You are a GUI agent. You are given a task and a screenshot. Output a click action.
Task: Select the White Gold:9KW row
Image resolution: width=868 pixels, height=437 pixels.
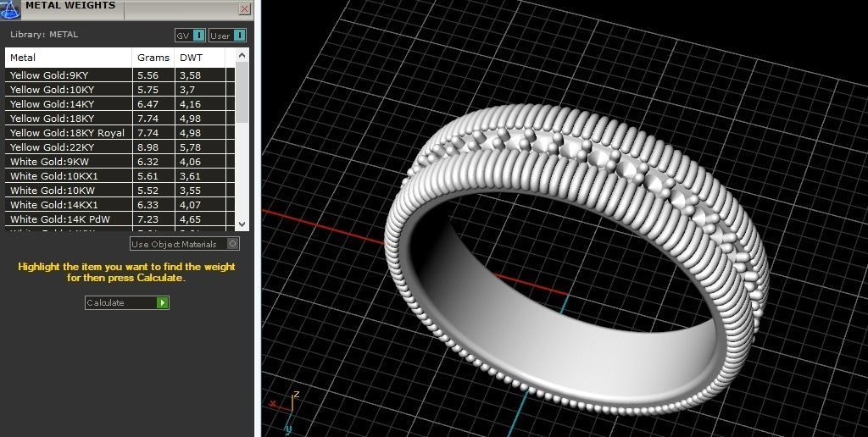pyautogui.click(x=120, y=162)
